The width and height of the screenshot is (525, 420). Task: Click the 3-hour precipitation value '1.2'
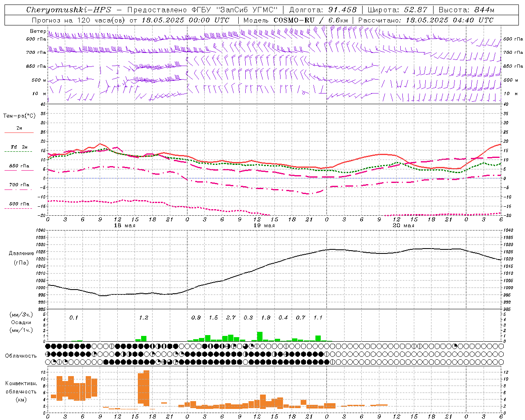[144, 318]
